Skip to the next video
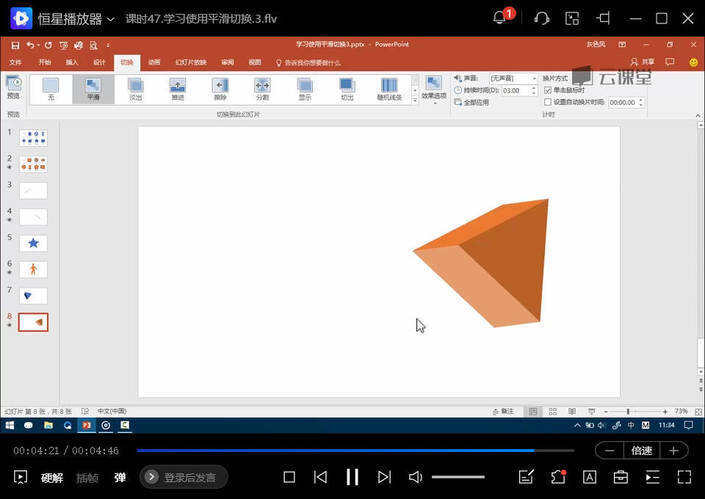Screen dimensions: 705x499 (384, 477)
